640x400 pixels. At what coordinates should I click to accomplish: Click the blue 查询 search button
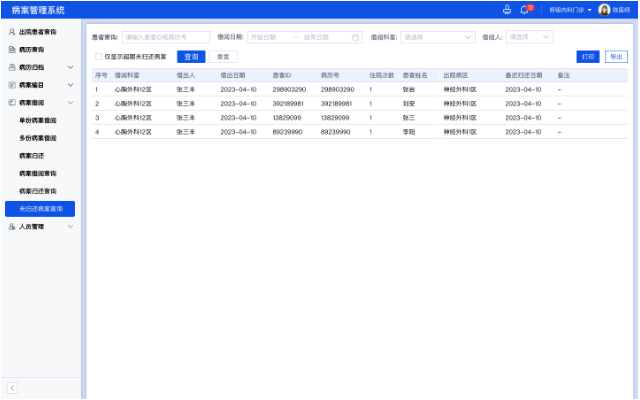[x=190, y=57]
